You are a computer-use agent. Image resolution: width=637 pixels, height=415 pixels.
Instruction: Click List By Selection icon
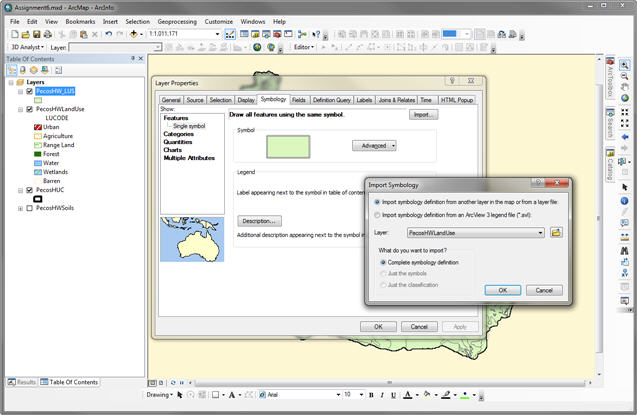click(x=45, y=70)
